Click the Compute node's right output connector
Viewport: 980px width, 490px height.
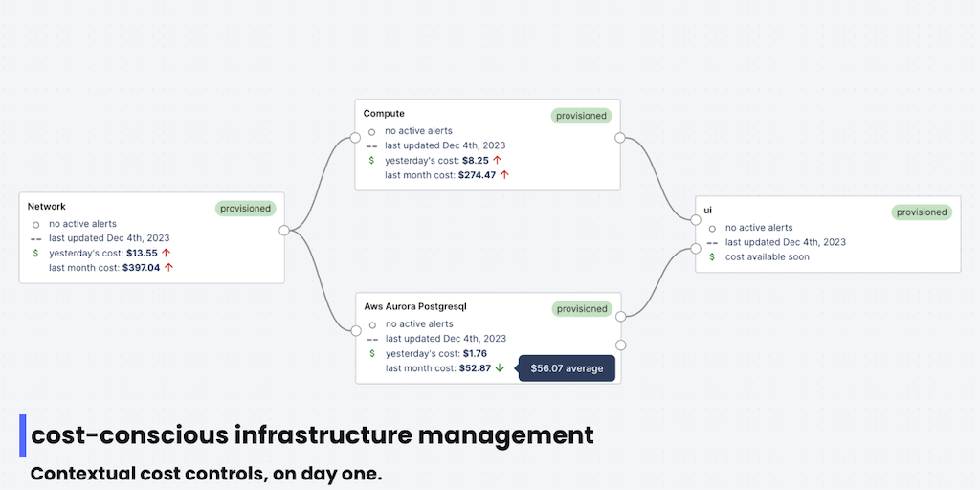point(620,138)
